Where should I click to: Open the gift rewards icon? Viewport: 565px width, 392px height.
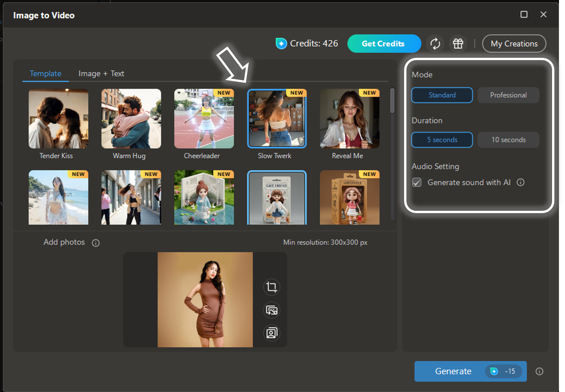pos(458,43)
